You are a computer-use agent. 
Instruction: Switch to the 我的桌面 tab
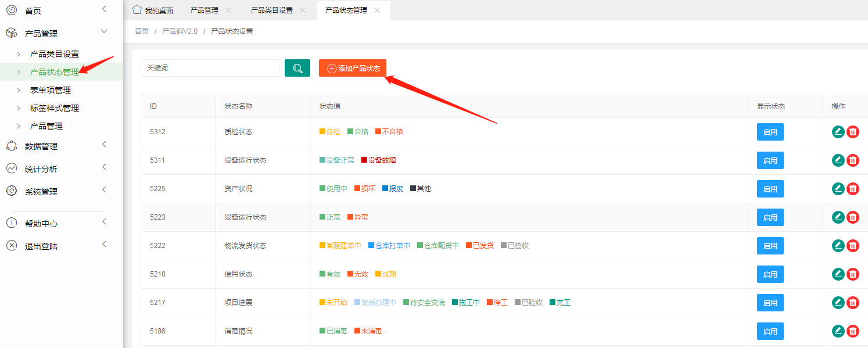point(153,10)
